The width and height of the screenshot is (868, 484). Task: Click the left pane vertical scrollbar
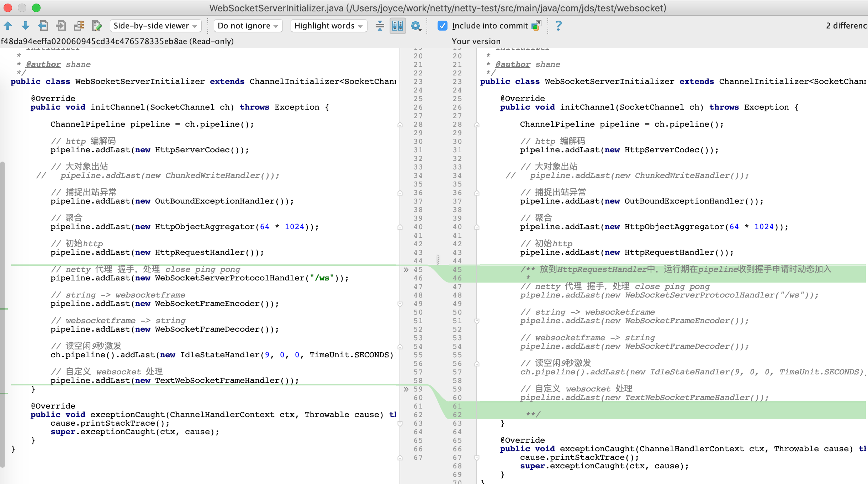2,313
